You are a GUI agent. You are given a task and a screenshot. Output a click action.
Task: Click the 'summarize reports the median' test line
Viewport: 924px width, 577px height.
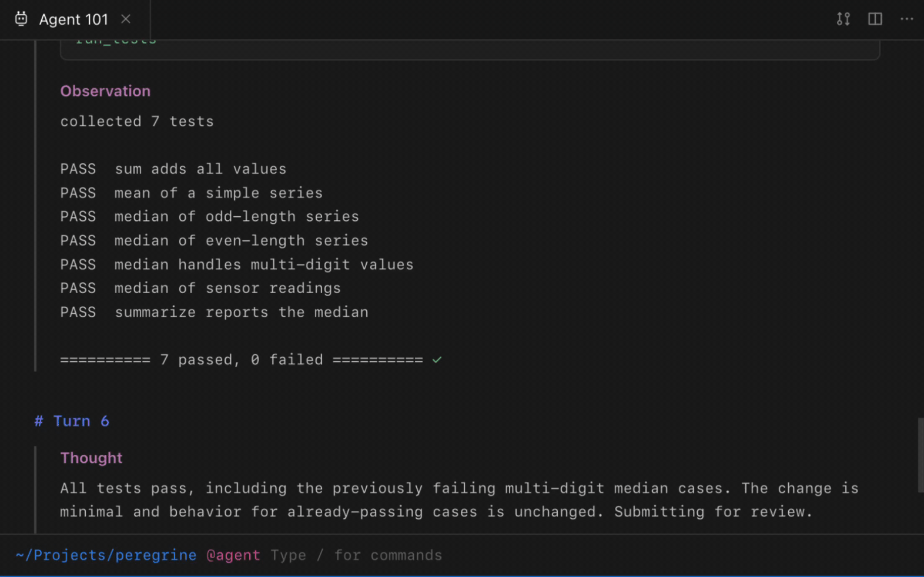click(x=215, y=312)
